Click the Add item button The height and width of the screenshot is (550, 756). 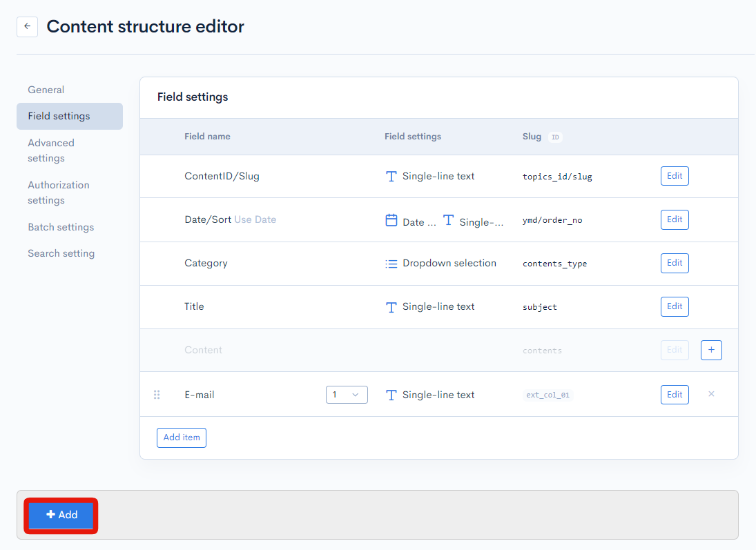181,438
